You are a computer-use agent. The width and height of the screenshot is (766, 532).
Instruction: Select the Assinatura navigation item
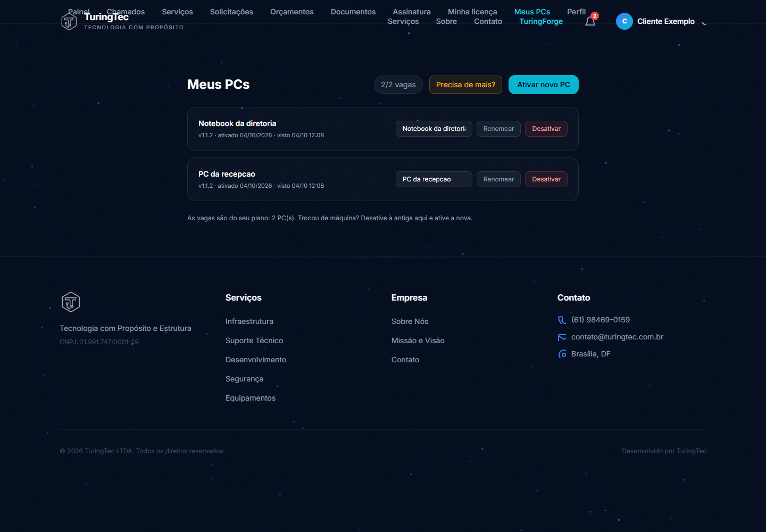[412, 12]
